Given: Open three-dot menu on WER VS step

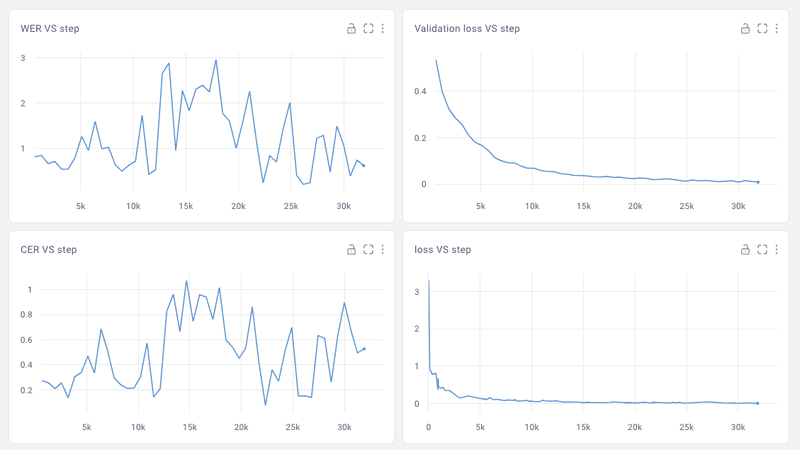Looking at the screenshot, I should tap(383, 29).
